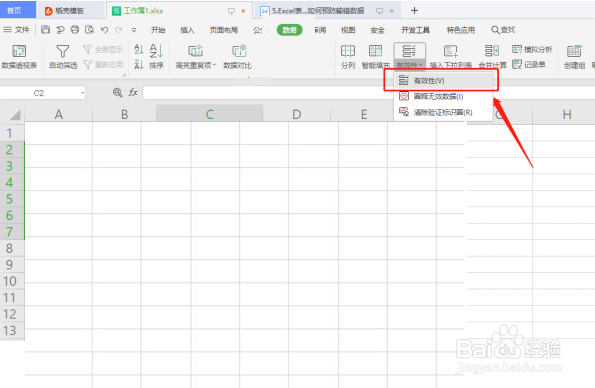
Task: Select column A header
Action: click(58, 114)
